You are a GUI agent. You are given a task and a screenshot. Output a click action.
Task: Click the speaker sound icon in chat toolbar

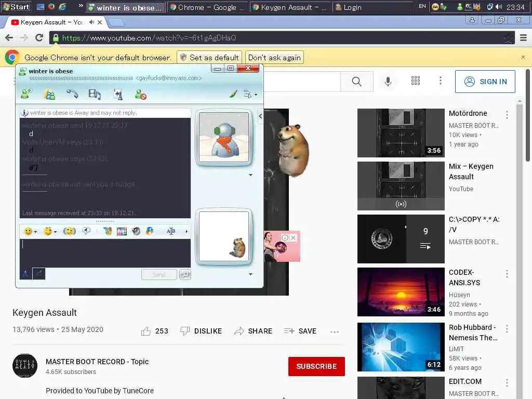point(136,231)
